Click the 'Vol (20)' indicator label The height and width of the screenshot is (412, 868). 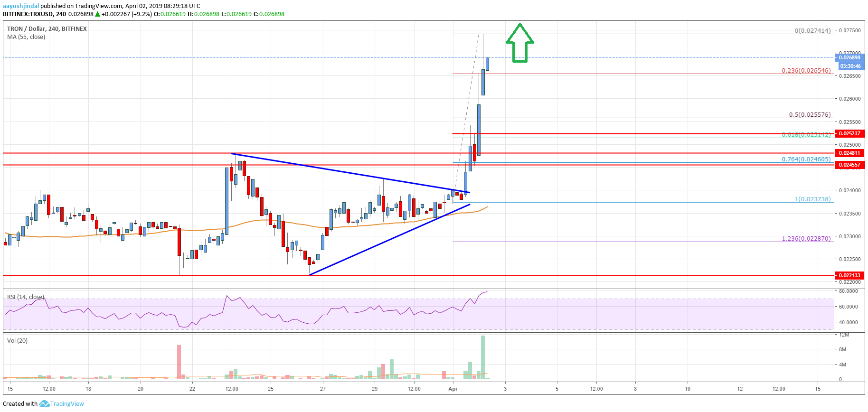(x=17, y=341)
